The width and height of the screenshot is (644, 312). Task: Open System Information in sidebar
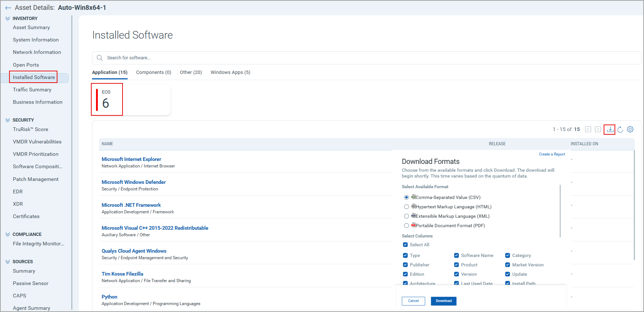pos(36,40)
